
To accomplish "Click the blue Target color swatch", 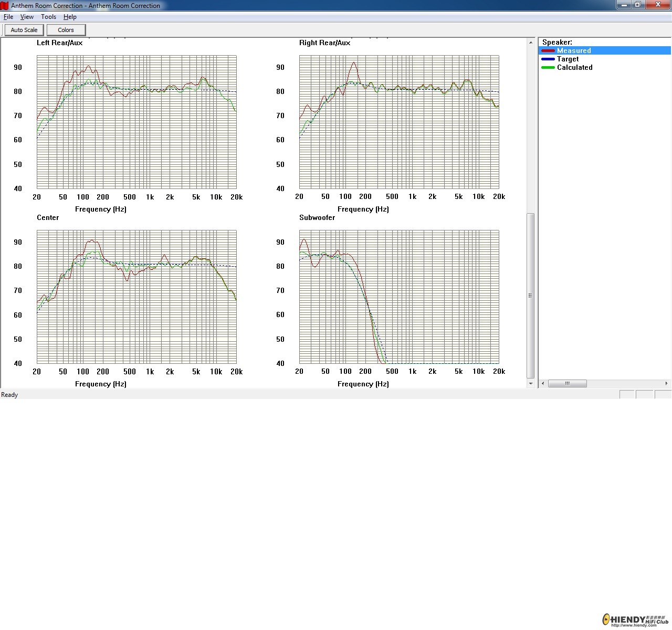I will [548, 59].
